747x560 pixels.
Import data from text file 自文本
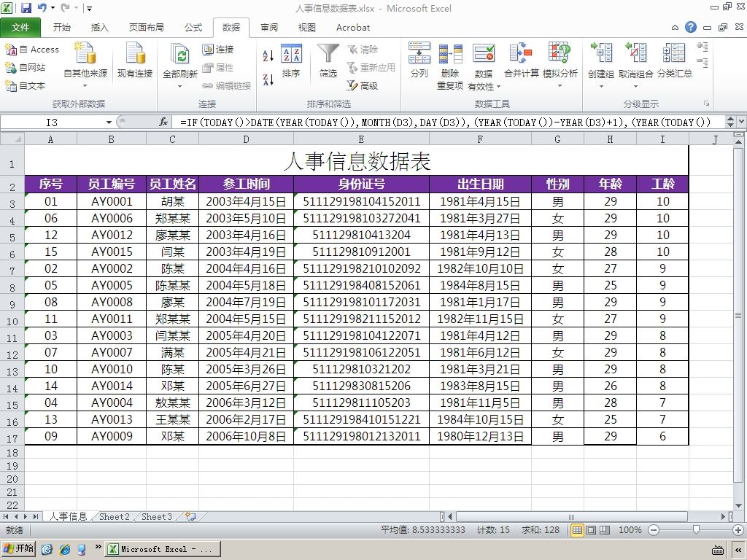pos(25,86)
